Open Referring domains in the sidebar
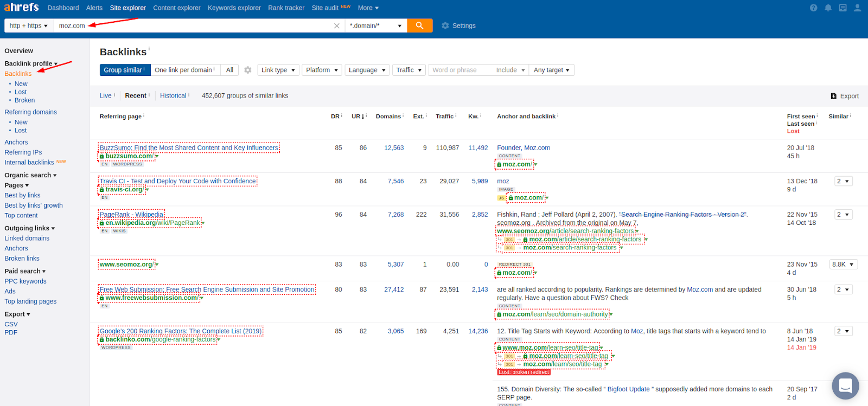The image size is (868, 406). 31,112
